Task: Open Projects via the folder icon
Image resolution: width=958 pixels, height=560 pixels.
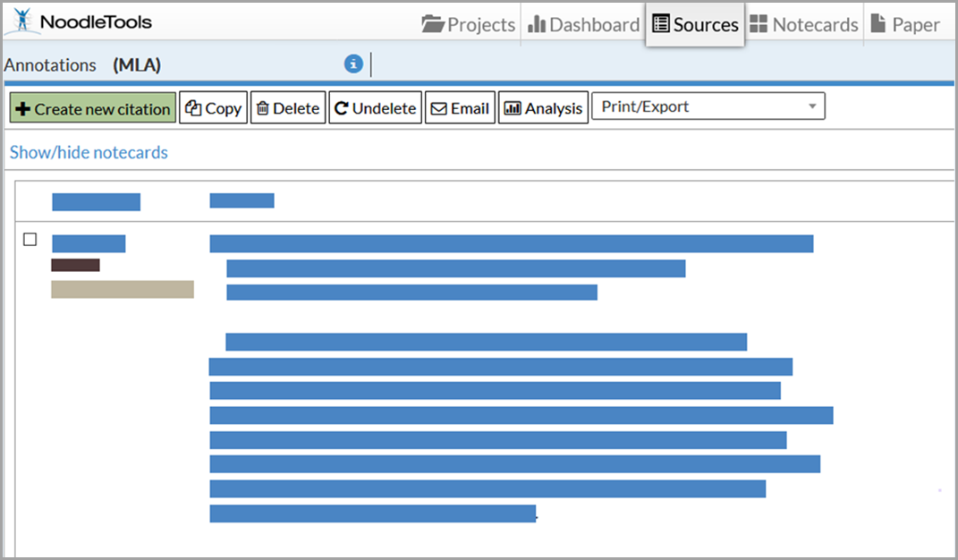Action: click(x=433, y=25)
